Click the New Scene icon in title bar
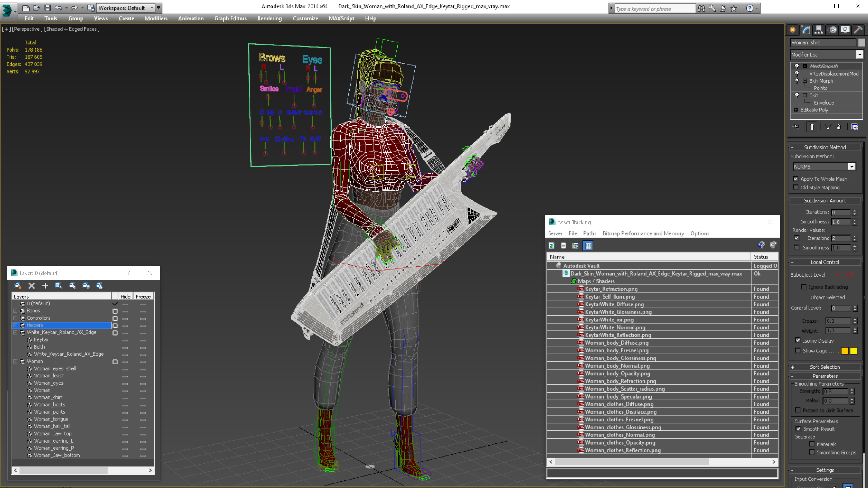The image size is (868, 488). (x=26, y=8)
